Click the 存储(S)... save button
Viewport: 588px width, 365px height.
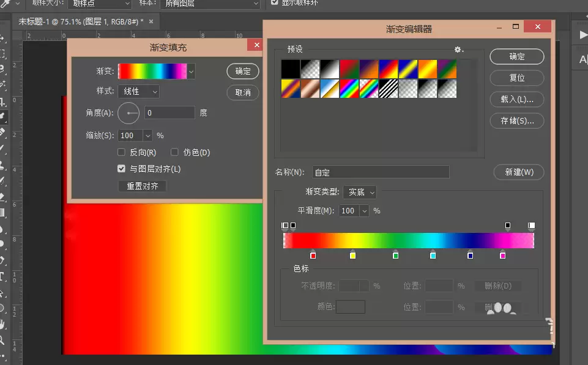pos(517,120)
